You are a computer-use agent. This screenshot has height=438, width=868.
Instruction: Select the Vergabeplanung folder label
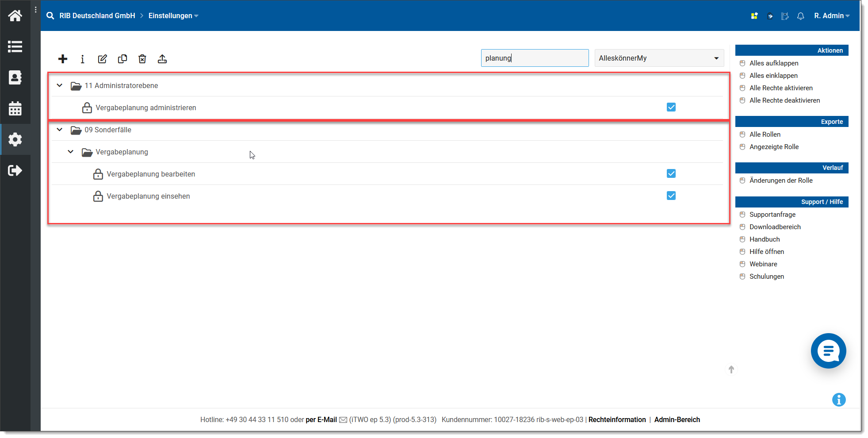122,152
